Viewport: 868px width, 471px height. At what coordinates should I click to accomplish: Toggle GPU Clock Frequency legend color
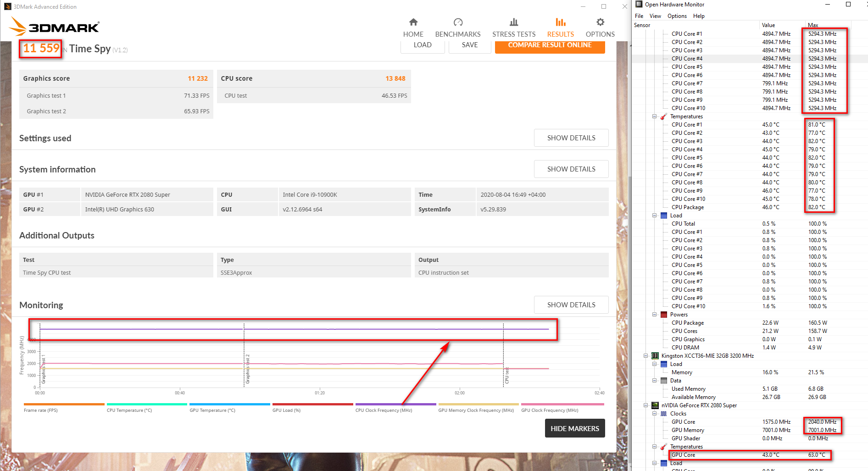pyautogui.click(x=562, y=404)
